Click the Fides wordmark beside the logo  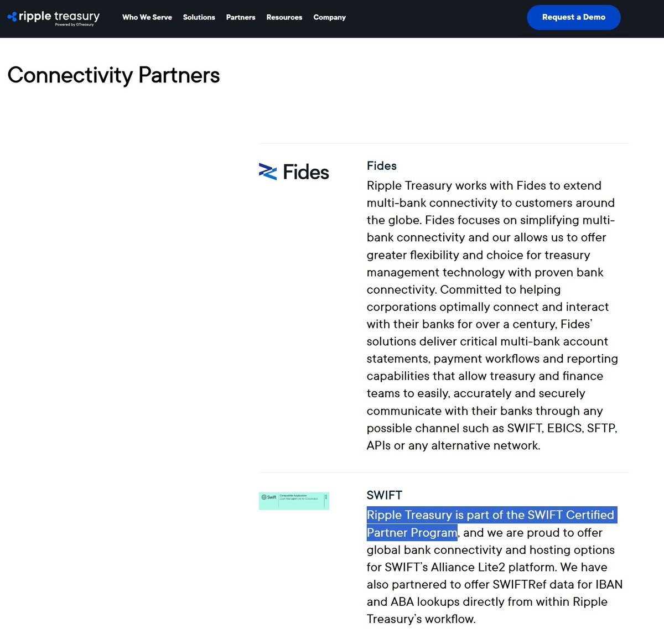306,172
